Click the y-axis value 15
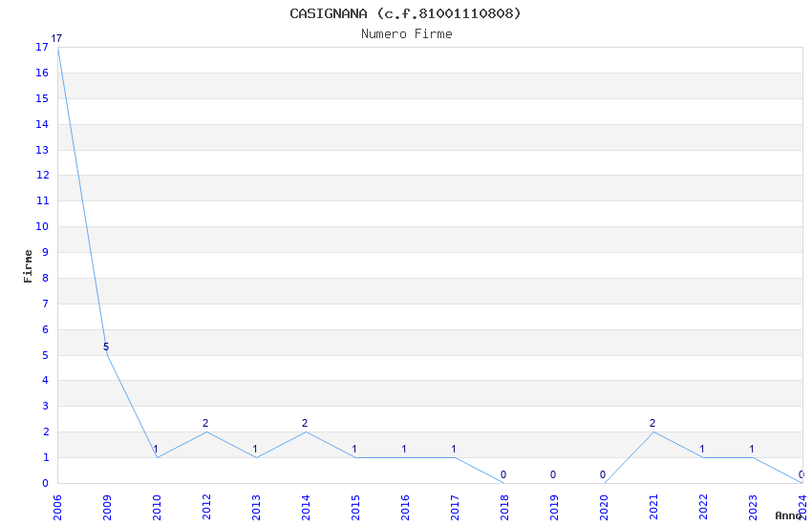This screenshot has height=525, width=812. click(x=42, y=98)
